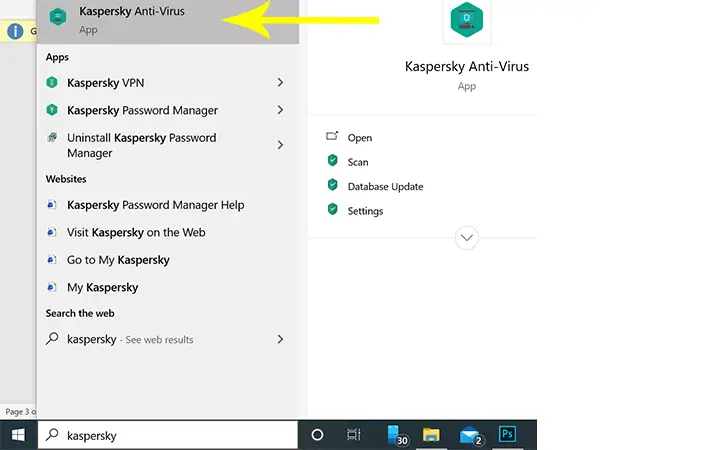
Task: Click the Go to My Kaspersky page icon
Action: (52, 260)
